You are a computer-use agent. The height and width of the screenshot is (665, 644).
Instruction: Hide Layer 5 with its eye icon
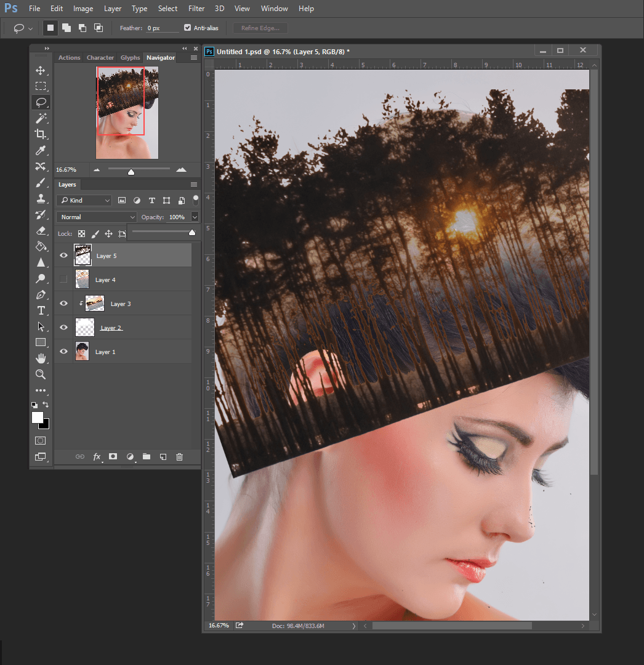tap(63, 256)
